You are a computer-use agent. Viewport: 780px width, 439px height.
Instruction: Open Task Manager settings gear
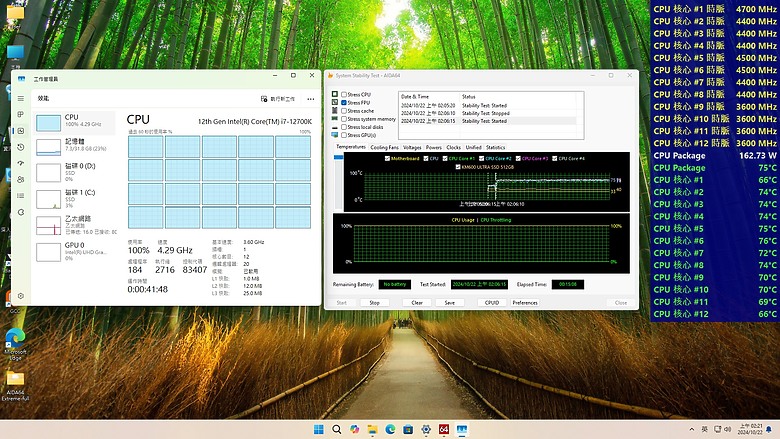[20, 296]
